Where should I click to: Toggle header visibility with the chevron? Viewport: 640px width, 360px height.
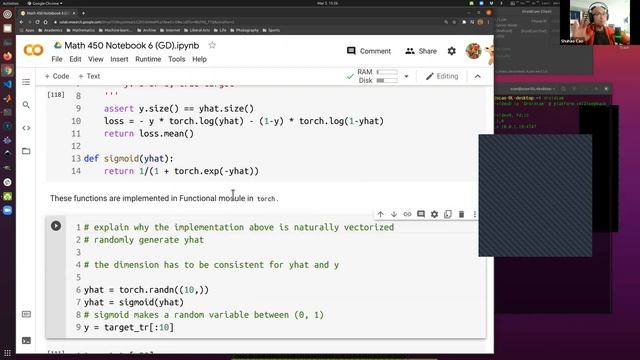tap(478, 76)
